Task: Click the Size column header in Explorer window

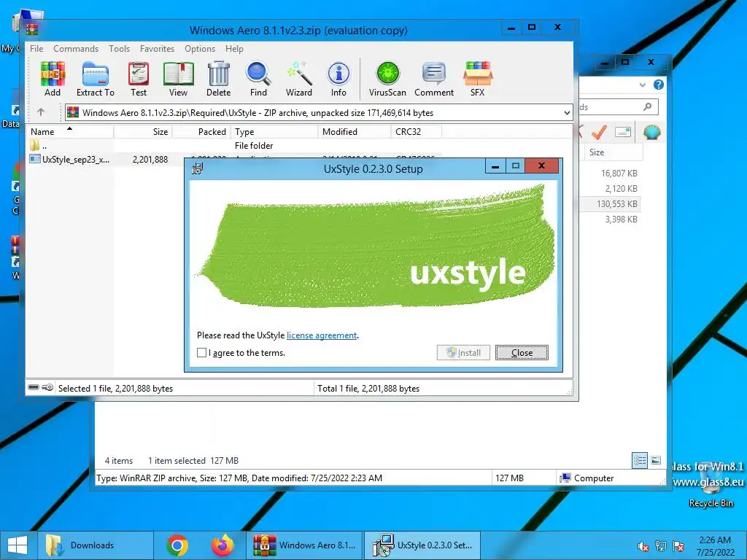Action: [x=614, y=152]
